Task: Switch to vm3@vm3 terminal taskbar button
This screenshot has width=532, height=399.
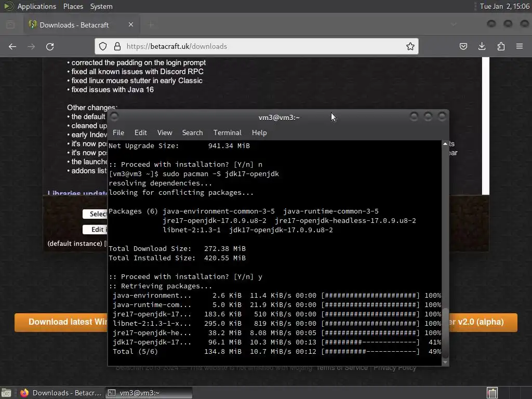Action: click(x=149, y=393)
